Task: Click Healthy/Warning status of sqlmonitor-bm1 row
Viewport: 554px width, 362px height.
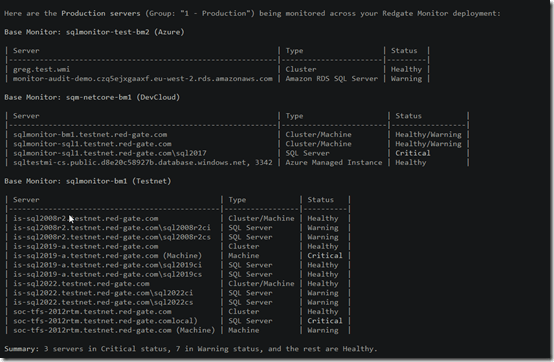Action: [x=428, y=135]
